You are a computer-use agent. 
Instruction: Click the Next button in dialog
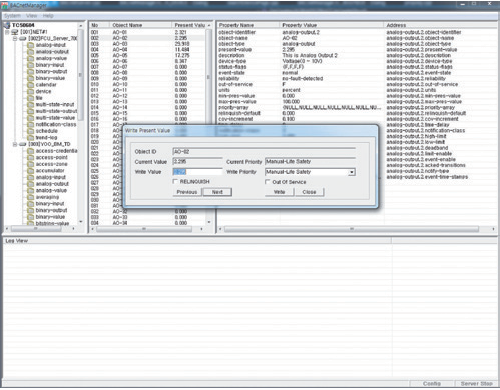217,192
